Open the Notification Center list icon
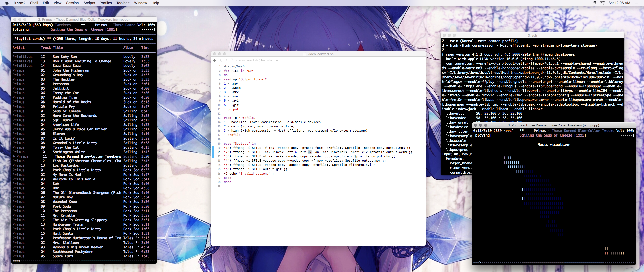Image resolution: width=644 pixels, height=272 pixels. (x=636, y=3)
